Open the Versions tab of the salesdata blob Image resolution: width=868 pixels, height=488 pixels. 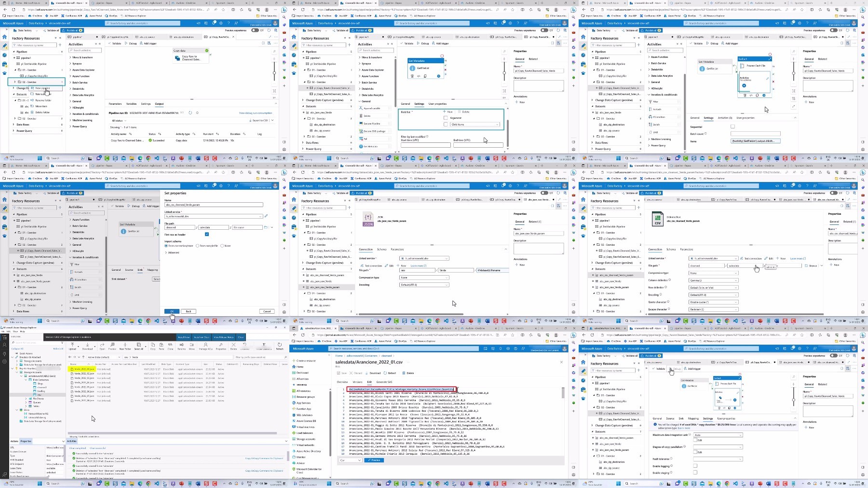tap(357, 382)
